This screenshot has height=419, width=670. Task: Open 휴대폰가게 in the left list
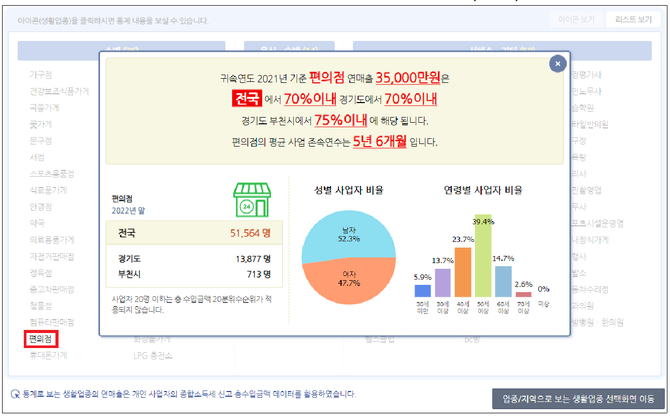[x=48, y=355]
